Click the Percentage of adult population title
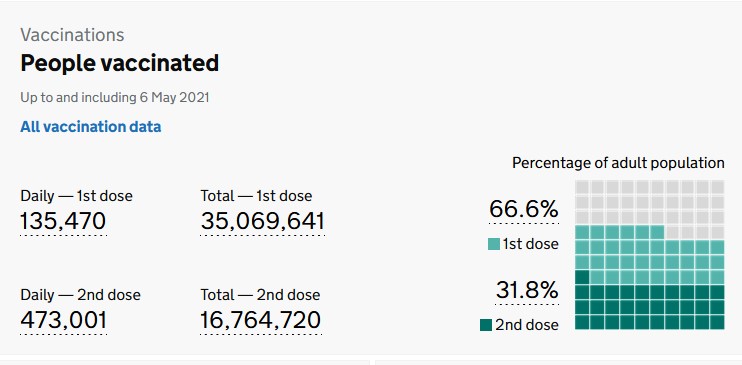The height and width of the screenshot is (365, 742). pos(618,163)
